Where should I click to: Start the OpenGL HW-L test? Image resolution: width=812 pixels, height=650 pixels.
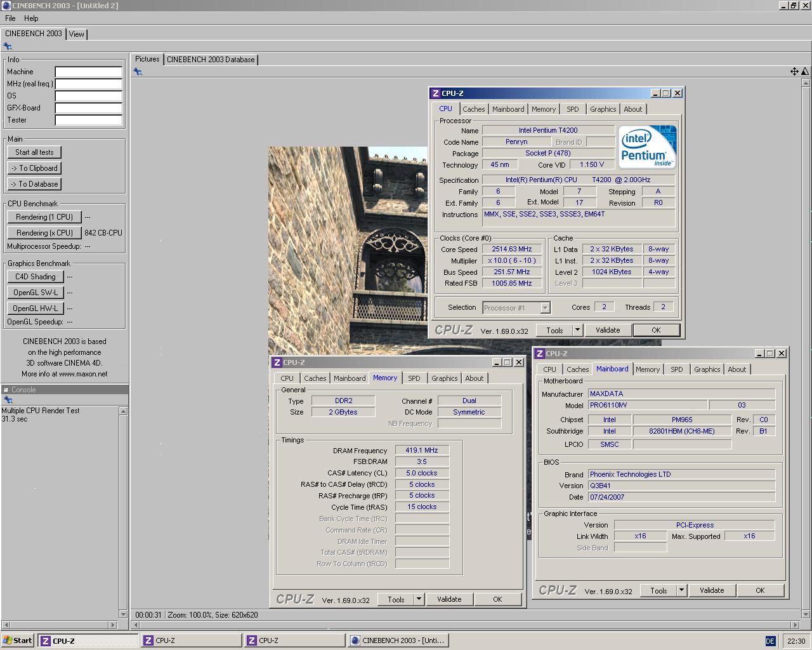click(36, 308)
